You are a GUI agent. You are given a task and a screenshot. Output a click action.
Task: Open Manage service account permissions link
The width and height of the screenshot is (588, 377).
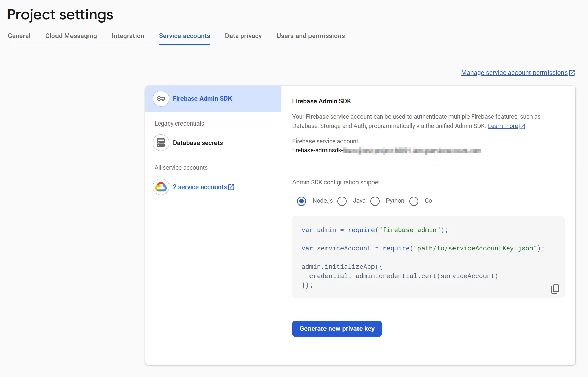point(514,73)
